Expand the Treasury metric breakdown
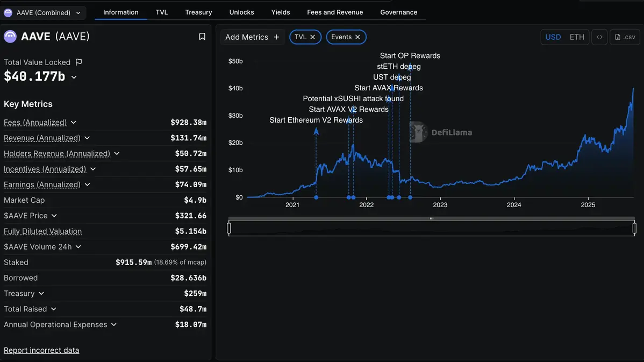Image resolution: width=644 pixels, height=362 pixels. click(41, 294)
